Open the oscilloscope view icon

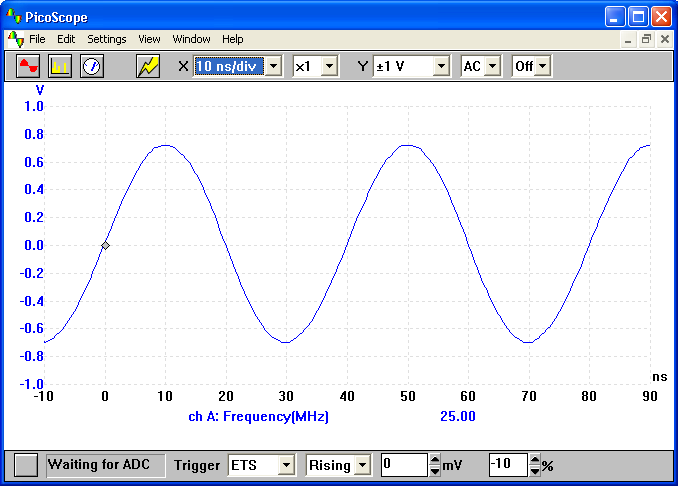(x=28, y=66)
